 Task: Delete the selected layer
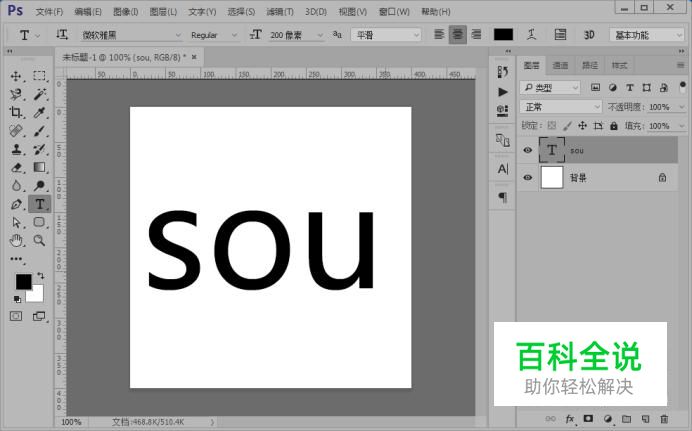(x=664, y=419)
